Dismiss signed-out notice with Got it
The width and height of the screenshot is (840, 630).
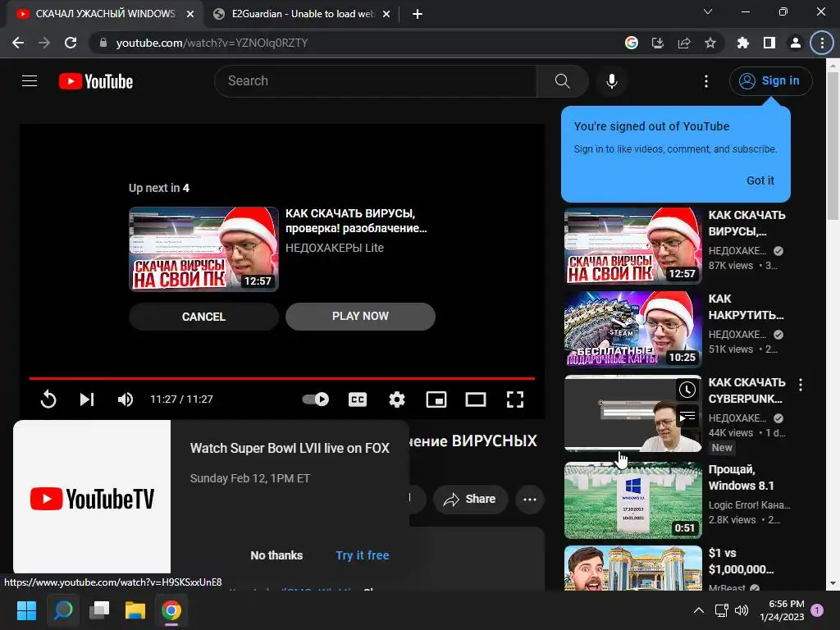760,180
